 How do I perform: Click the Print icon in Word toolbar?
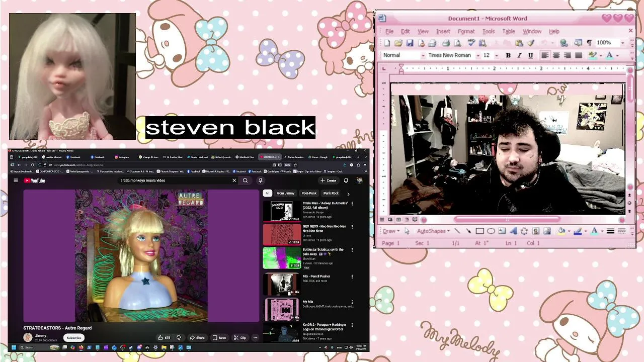click(446, 43)
